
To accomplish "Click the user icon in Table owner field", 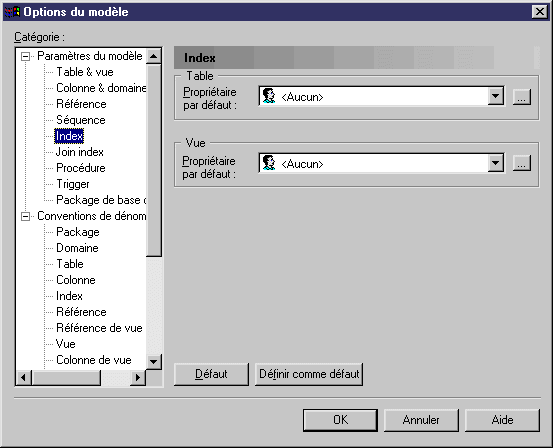I will click(x=269, y=96).
